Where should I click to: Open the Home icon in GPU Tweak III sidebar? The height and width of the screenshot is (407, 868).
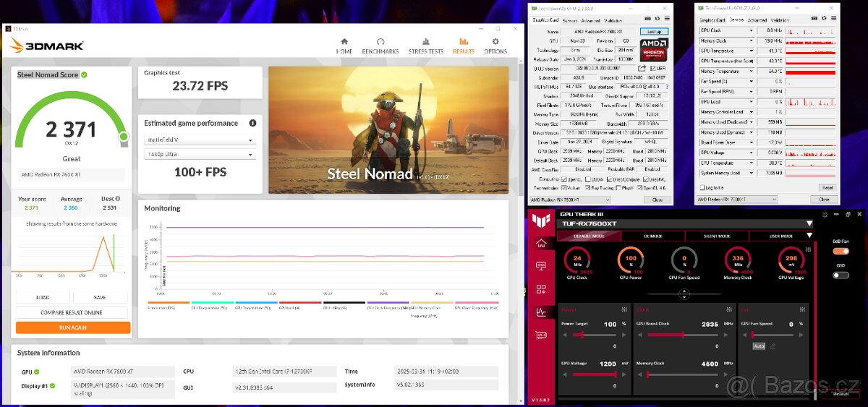[x=541, y=243]
